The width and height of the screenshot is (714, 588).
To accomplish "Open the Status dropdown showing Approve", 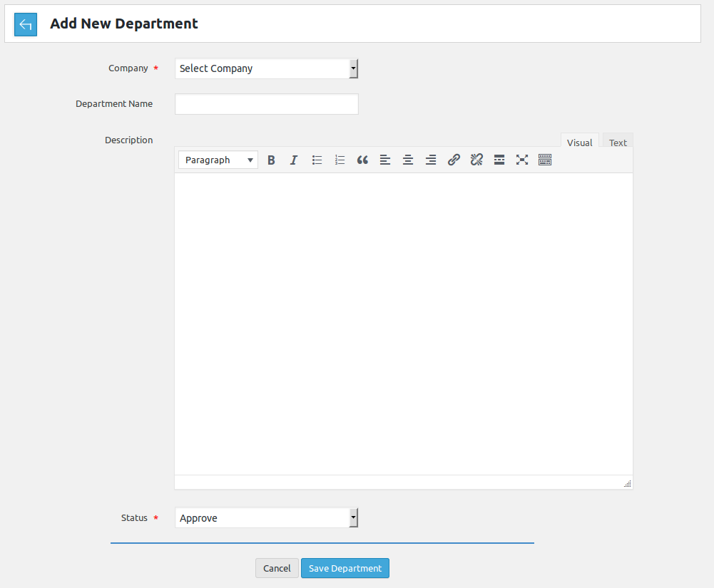I will pos(266,518).
